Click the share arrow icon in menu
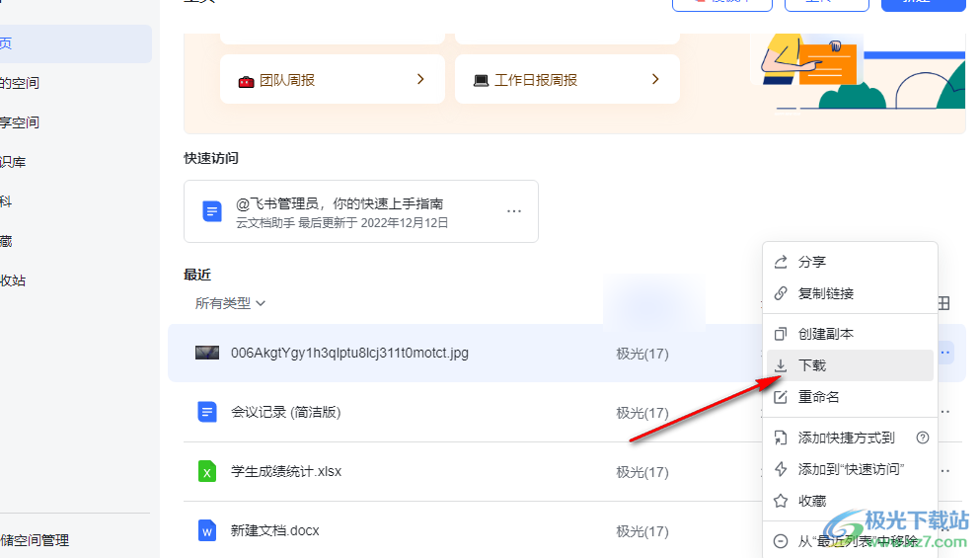This screenshot has width=980, height=558. click(781, 262)
